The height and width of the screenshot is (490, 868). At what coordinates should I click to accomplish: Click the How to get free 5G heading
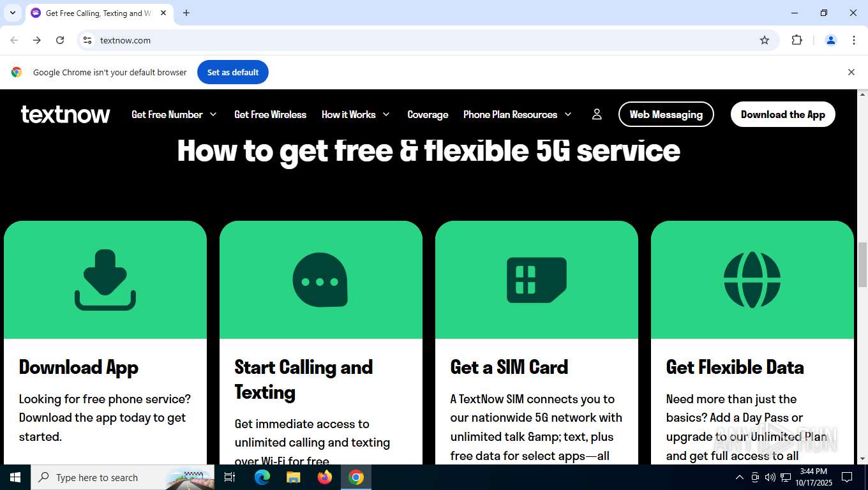(x=428, y=151)
